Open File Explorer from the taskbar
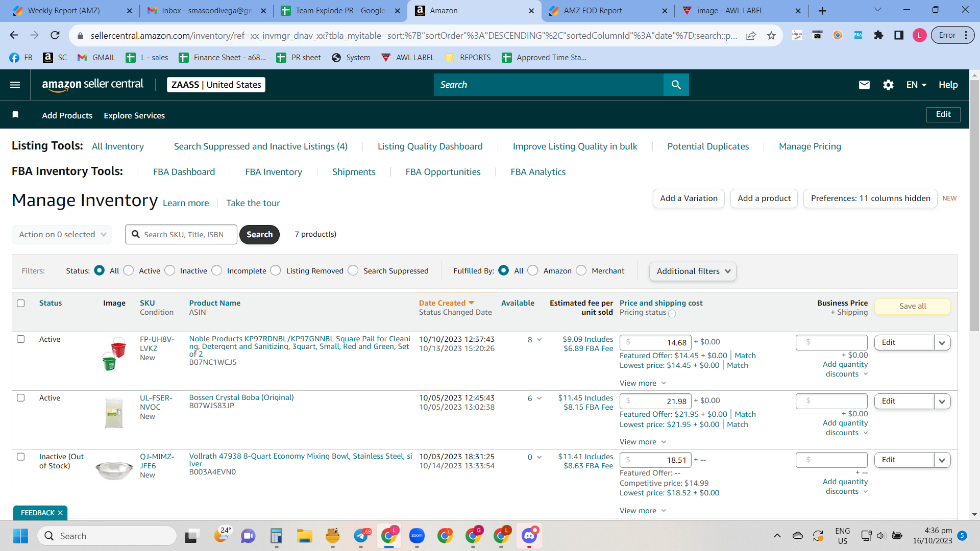 click(x=305, y=536)
